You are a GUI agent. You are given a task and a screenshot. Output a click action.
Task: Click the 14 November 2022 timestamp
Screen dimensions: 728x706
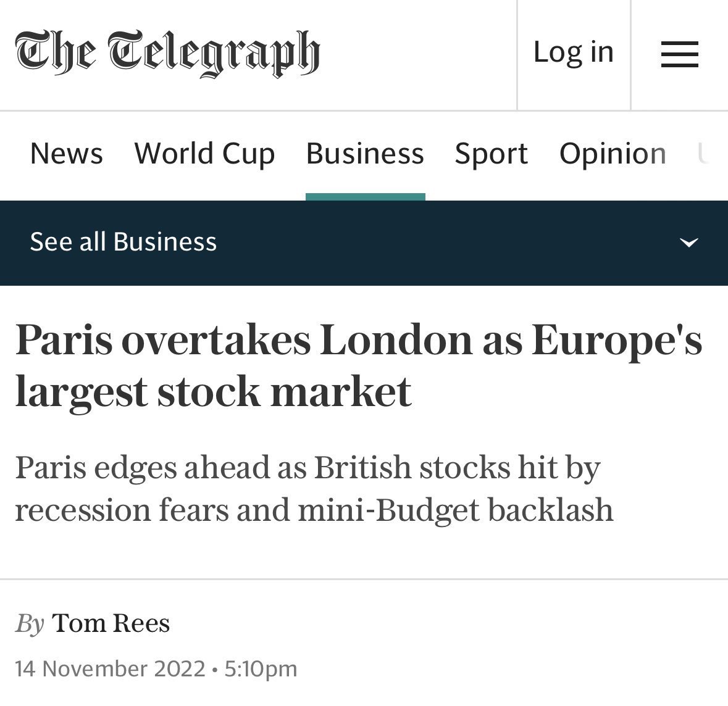(110, 669)
